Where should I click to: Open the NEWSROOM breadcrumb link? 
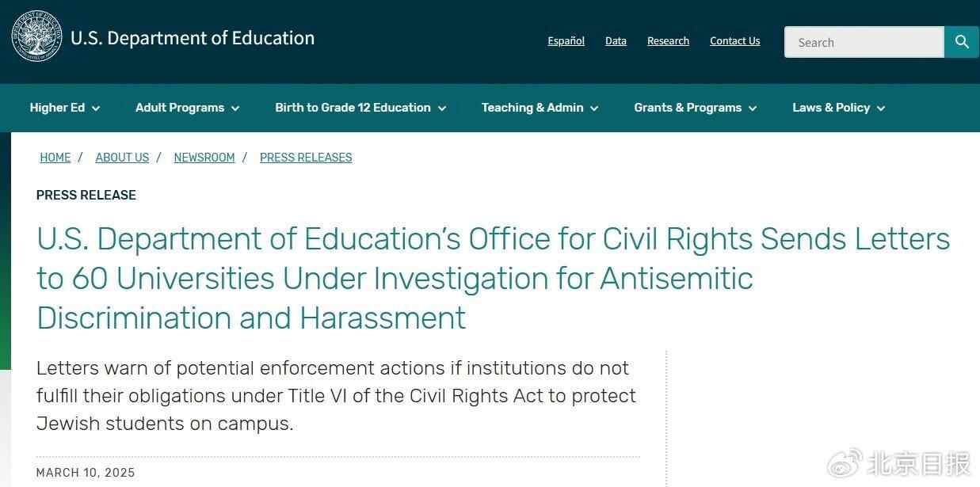[x=204, y=158]
